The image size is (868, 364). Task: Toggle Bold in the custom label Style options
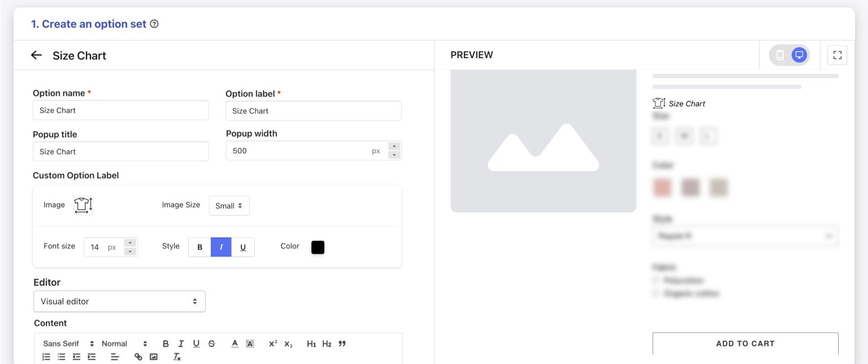[199, 247]
